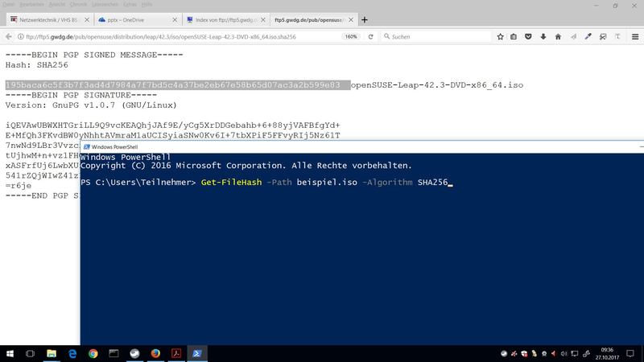Show bookmarks list icon in Firefox toolbar

(514, 36)
